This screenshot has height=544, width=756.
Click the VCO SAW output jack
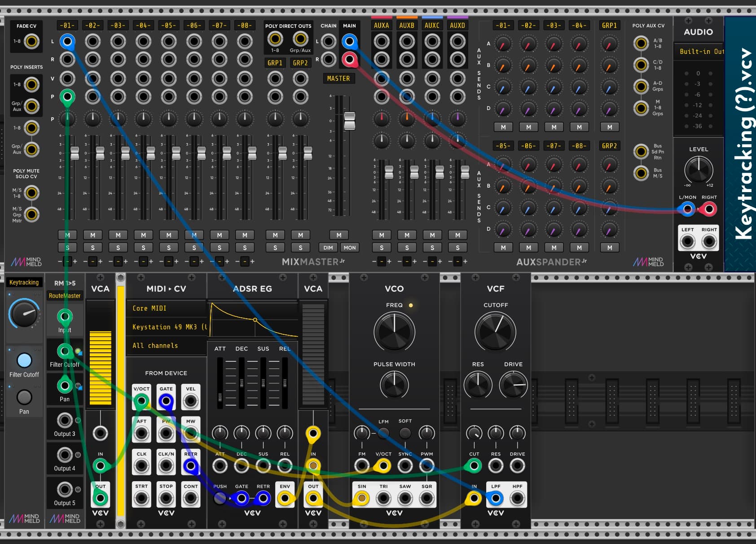[405, 498]
